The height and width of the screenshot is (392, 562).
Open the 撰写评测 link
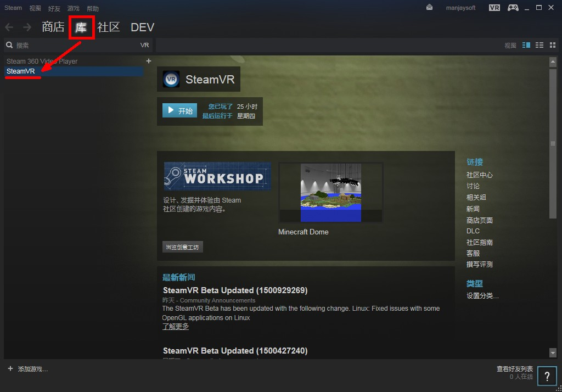pos(479,264)
